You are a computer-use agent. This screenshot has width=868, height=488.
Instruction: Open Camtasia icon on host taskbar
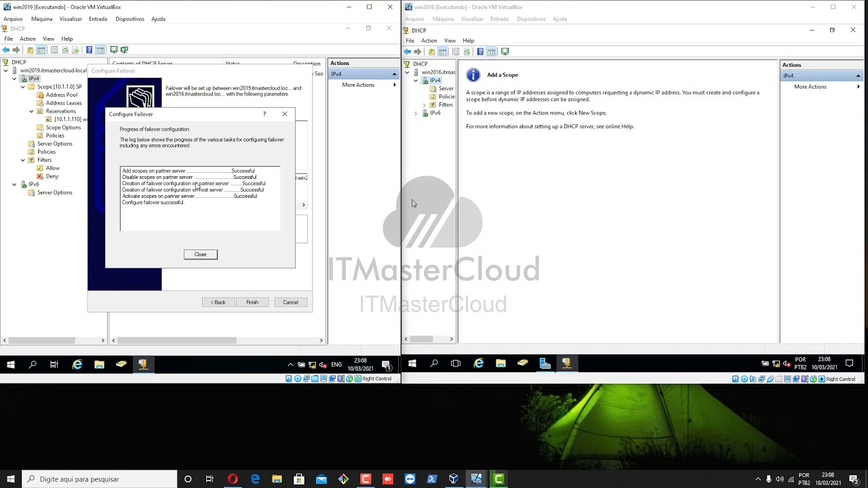498,479
